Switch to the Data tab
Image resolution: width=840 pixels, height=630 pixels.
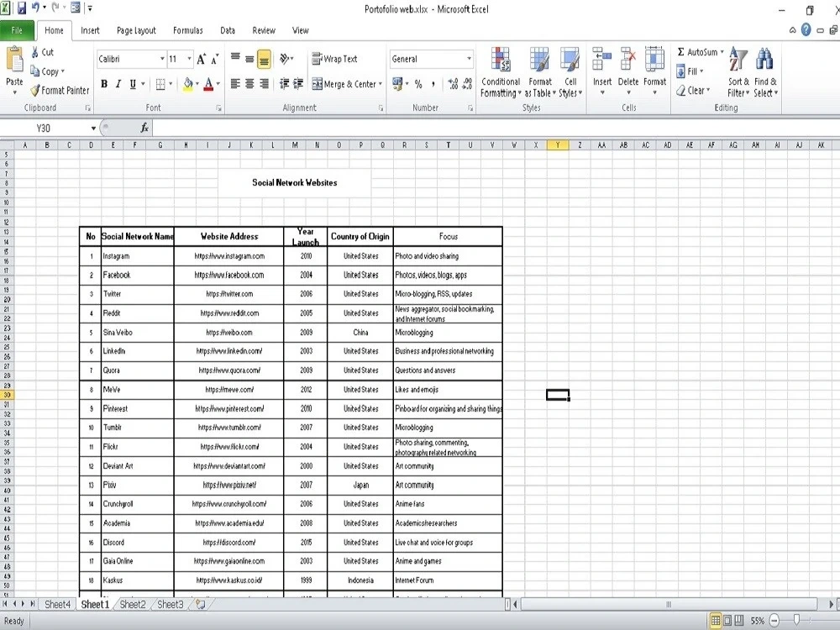pyautogui.click(x=228, y=30)
